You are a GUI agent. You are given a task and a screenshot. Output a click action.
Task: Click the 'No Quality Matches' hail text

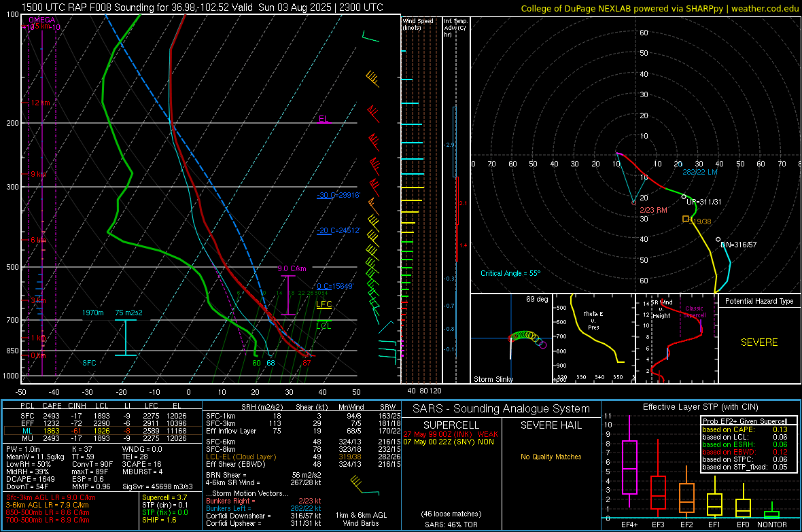[x=551, y=457]
